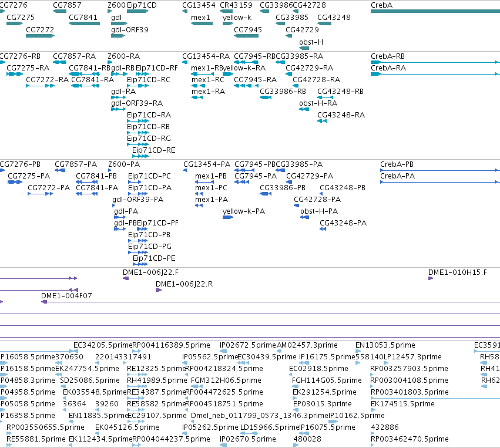500x448 pixels.
Task: Select the FGH114G05.5prime EST label
Action: [x=327, y=380]
